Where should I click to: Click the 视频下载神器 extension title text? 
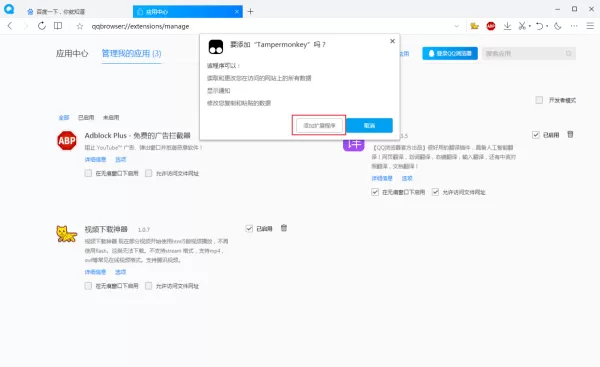[x=106, y=229]
